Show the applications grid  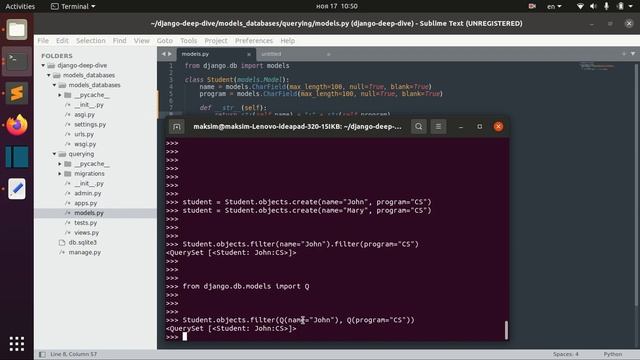[x=17, y=344]
